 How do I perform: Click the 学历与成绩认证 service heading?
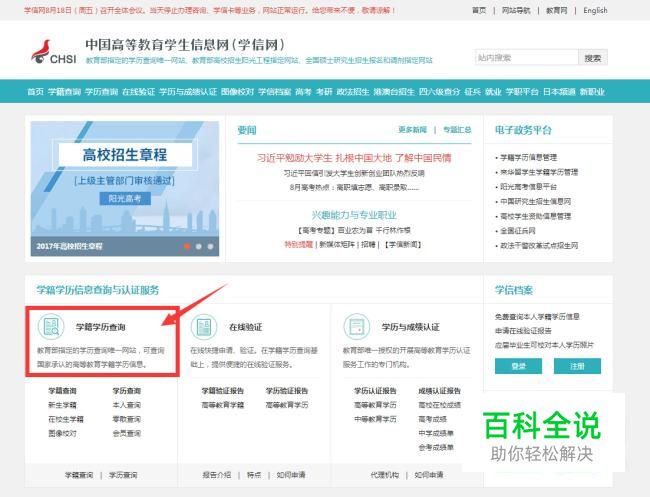(x=410, y=327)
